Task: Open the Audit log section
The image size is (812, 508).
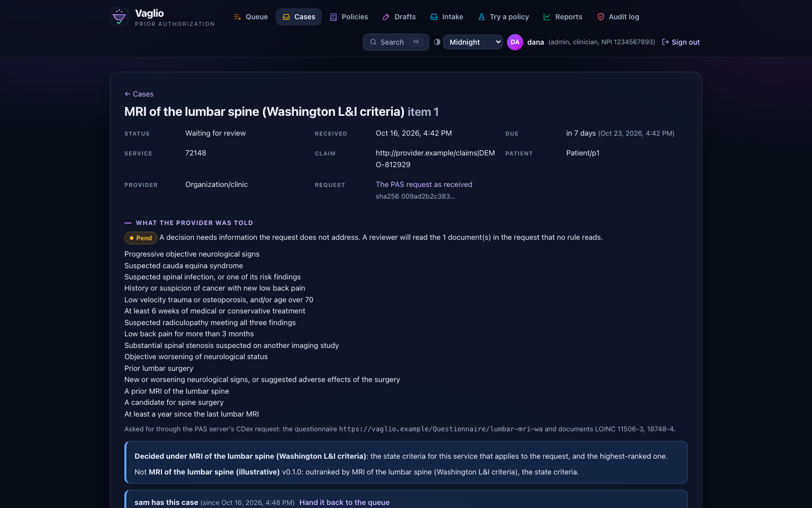Action: coord(618,17)
